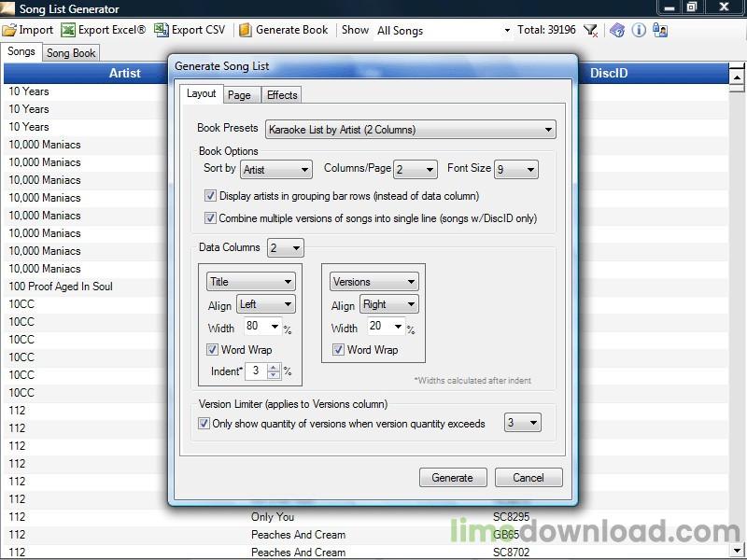Open the version quantity exceeds dropdown

coord(523,423)
